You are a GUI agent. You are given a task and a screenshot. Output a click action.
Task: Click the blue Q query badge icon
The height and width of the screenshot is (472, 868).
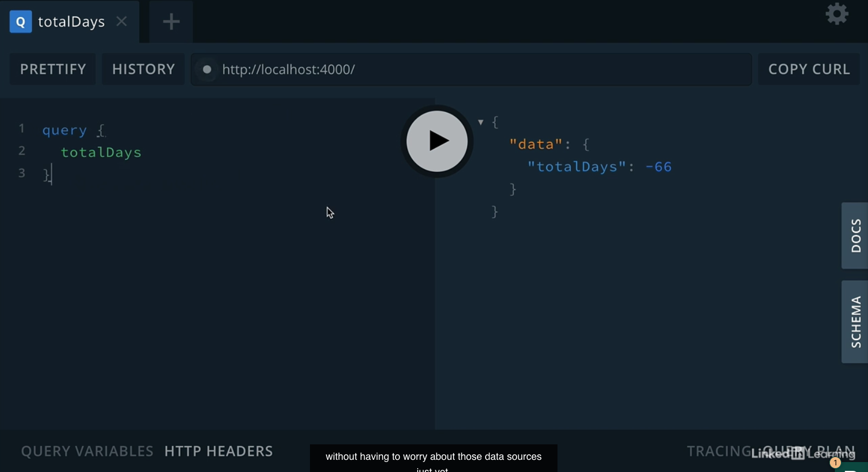click(20, 22)
